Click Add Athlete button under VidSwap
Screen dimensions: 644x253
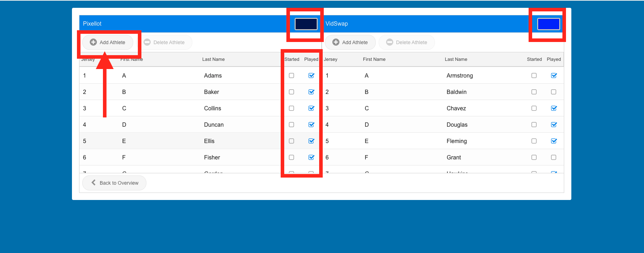point(350,42)
